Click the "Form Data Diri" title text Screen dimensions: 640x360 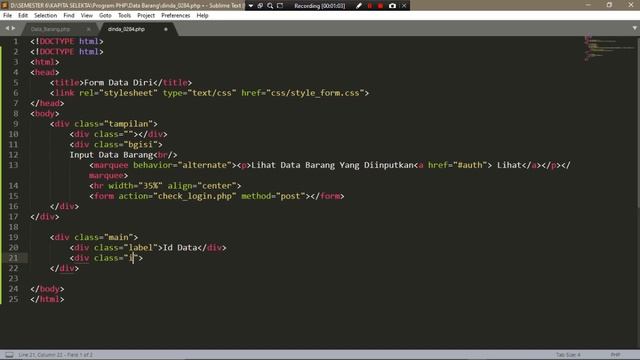118,82
